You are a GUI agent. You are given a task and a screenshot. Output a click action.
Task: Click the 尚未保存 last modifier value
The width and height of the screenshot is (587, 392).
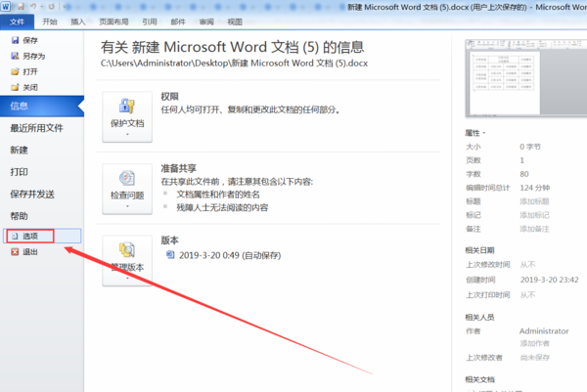tap(534, 358)
